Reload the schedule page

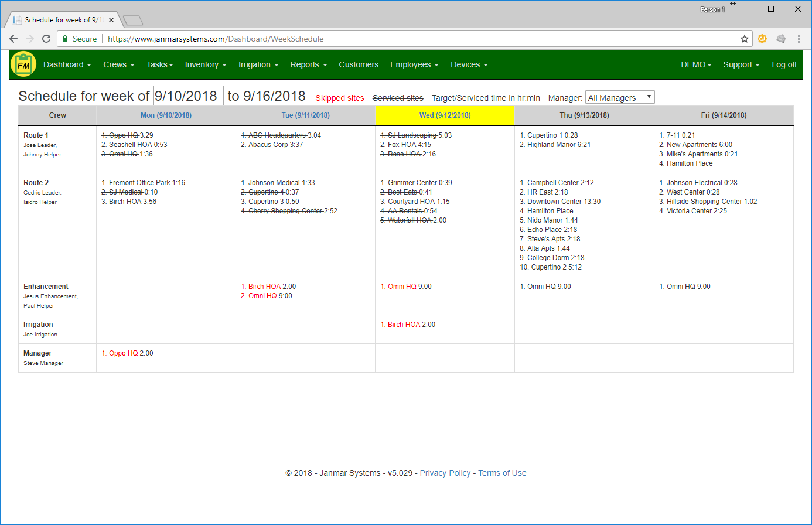(x=46, y=39)
